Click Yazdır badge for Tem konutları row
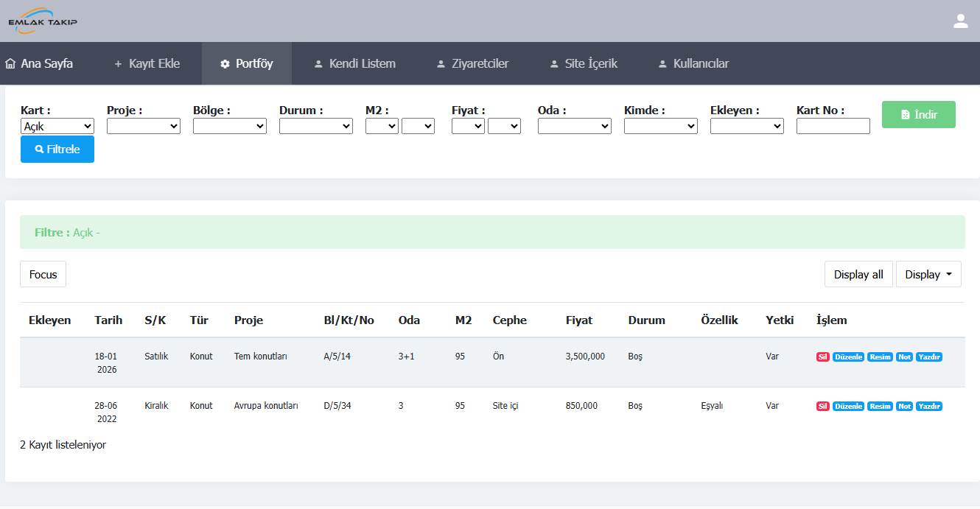This screenshot has width=980, height=509. click(x=929, y=357)
